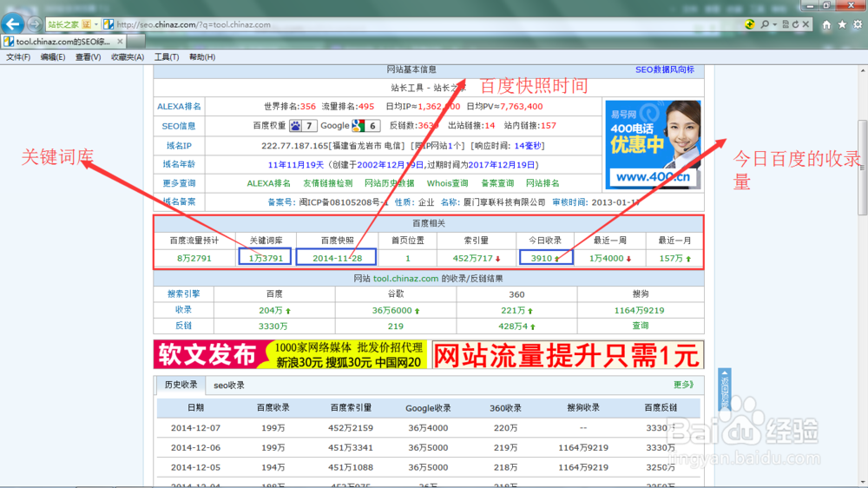Screen dimensions: 868x488
Task: Click the yellow-green plus add-on icon
Action: coord(750,24)
